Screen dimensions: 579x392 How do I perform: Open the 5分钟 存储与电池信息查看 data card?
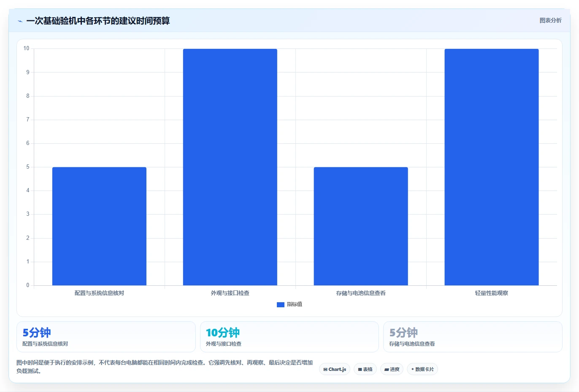coord(473,337)
